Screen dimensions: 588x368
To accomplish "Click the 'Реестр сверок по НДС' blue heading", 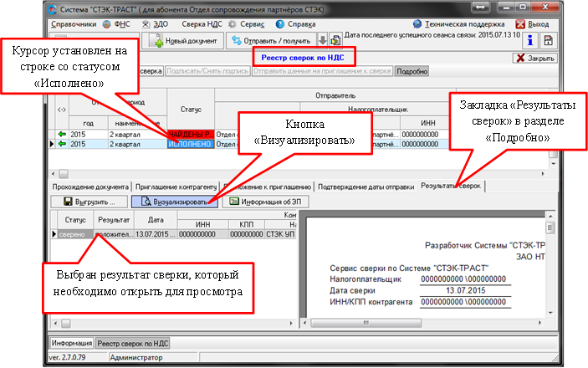I will (x=303, y=58).
